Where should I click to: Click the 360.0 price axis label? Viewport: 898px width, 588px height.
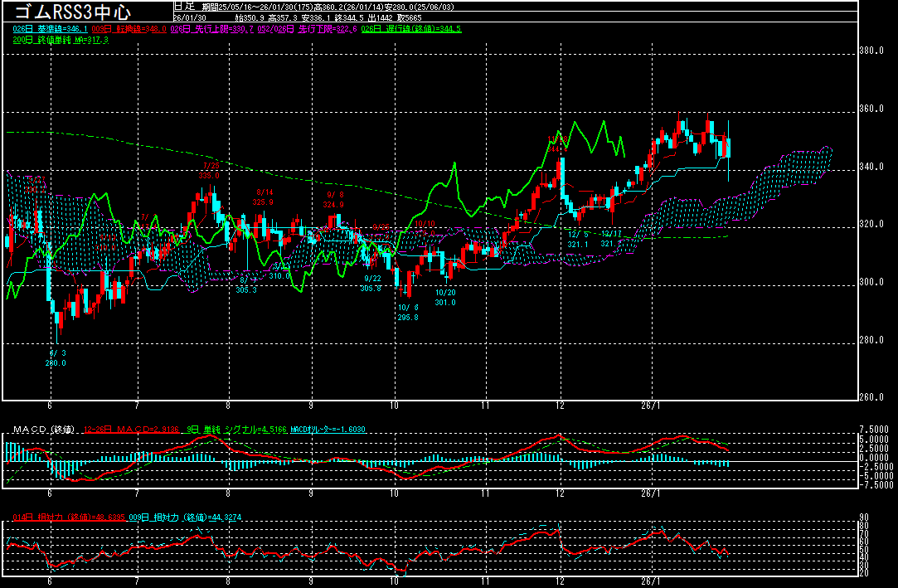(869, 109)
